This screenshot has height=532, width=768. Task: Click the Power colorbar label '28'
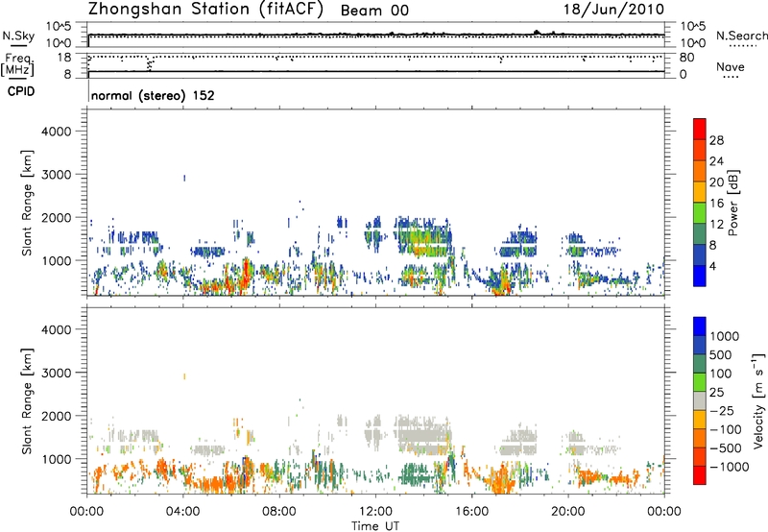click(x=716, y=140)
